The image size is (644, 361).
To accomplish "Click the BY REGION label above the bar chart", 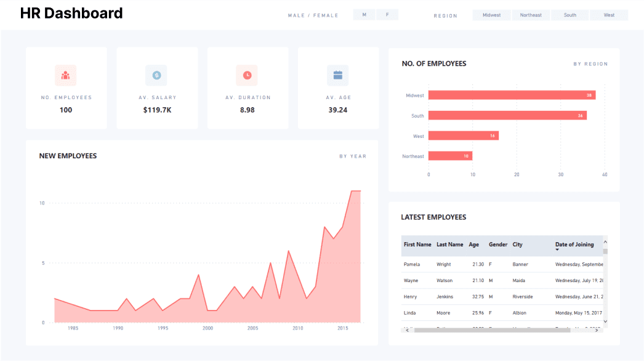I will (x=590, y=63).
